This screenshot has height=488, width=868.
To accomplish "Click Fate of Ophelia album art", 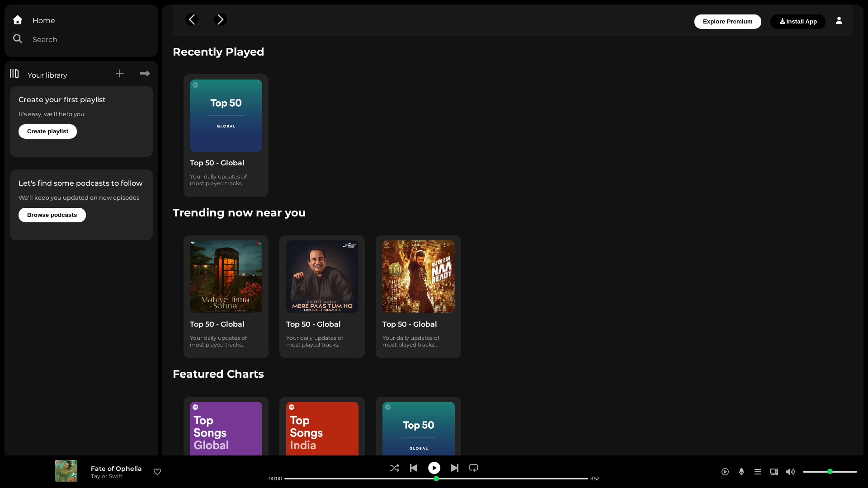I will [66, 471].
